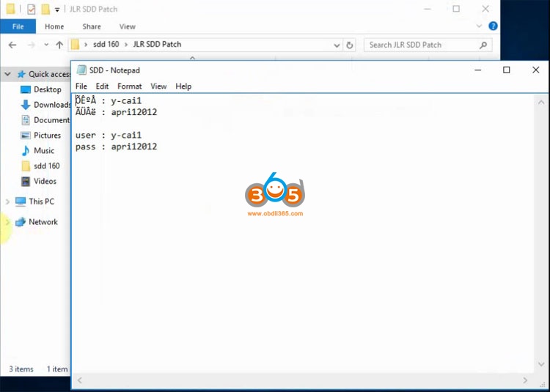Open Notepad View menu
This screenshot has width=550, height=392.
click(x=158, y=86)
